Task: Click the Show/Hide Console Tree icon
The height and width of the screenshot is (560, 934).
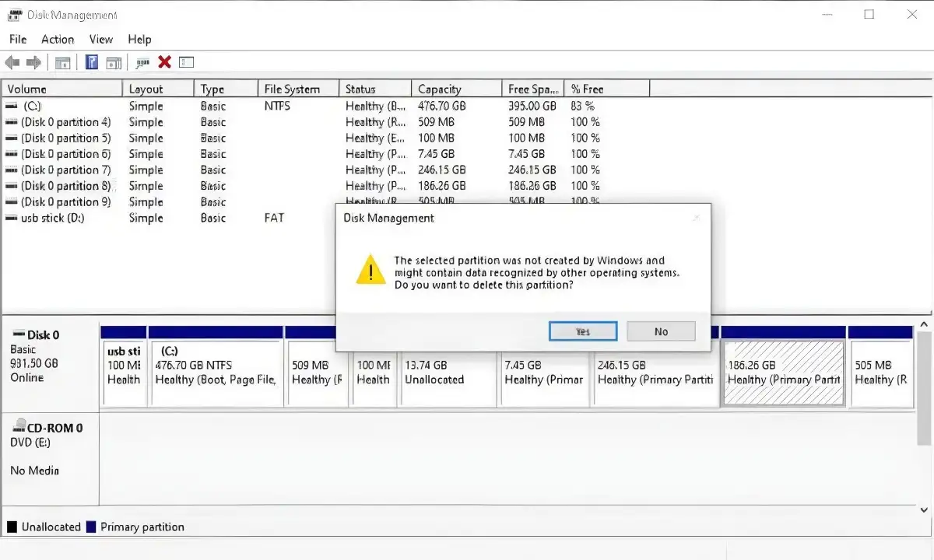Action: [63, 62]
